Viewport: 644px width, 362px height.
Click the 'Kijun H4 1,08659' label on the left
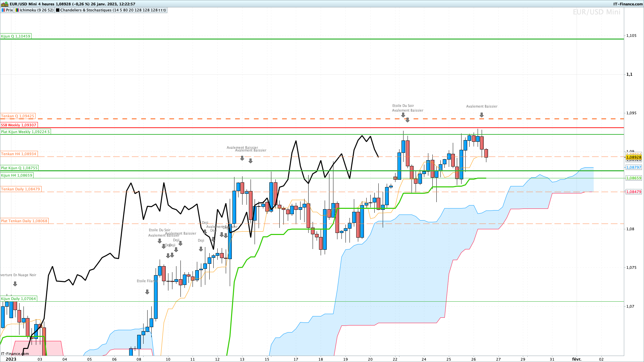(x=17, y=175)
